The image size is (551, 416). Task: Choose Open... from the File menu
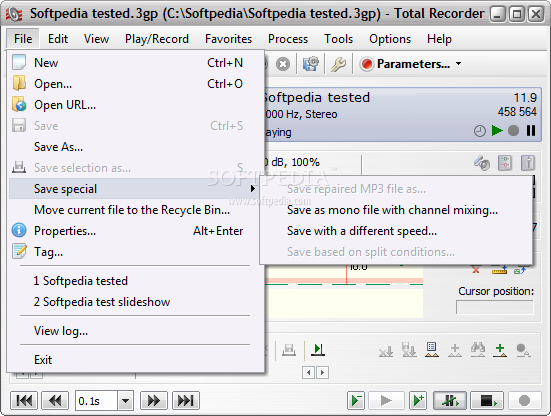coord(135,84)
